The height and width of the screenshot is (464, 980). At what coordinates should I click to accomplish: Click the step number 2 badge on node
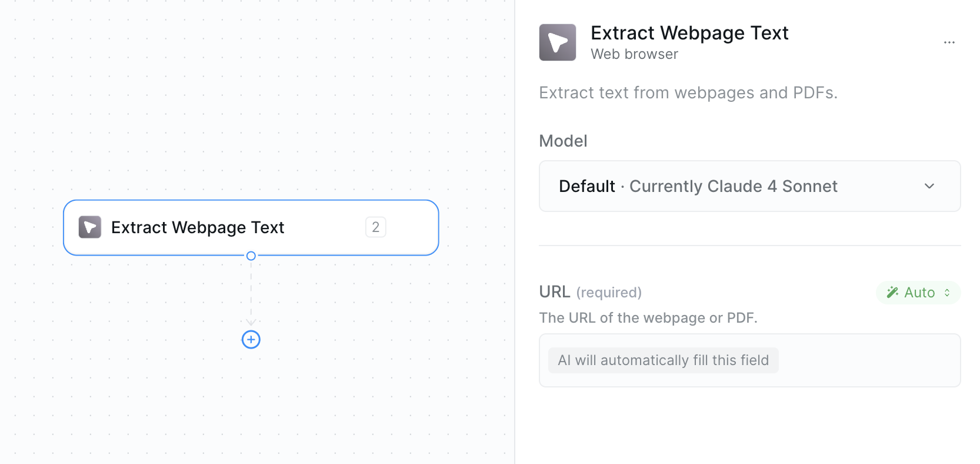375,227
